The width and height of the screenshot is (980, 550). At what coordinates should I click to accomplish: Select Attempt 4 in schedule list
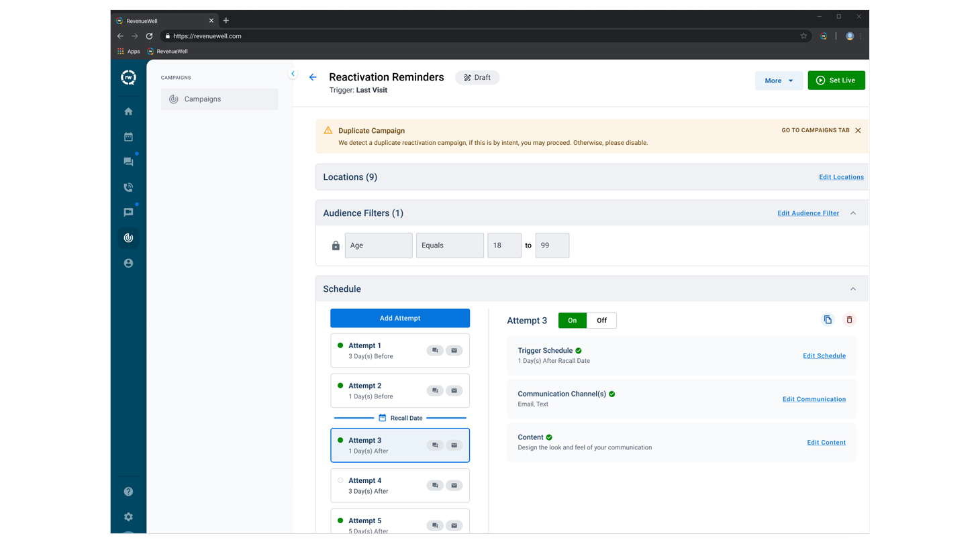click(400, 486)
